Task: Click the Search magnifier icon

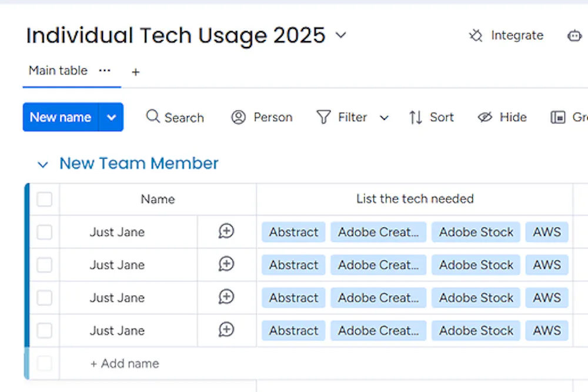Action: pos(153,116)
